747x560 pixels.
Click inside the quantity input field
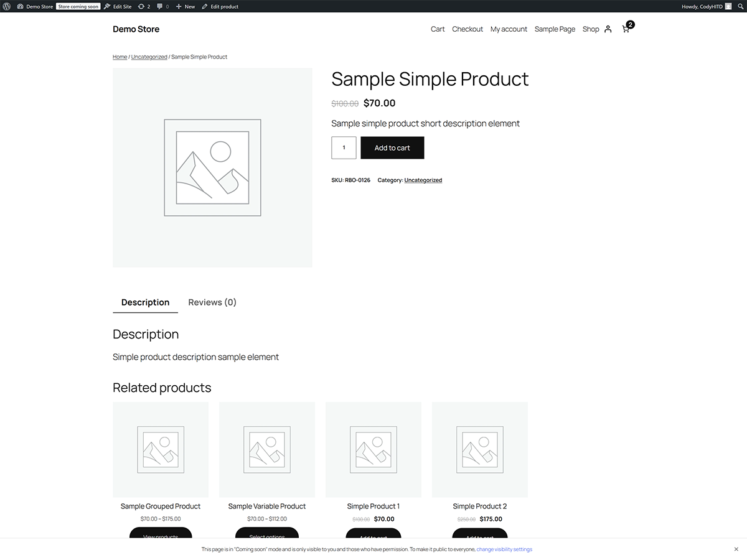[344, 147]
